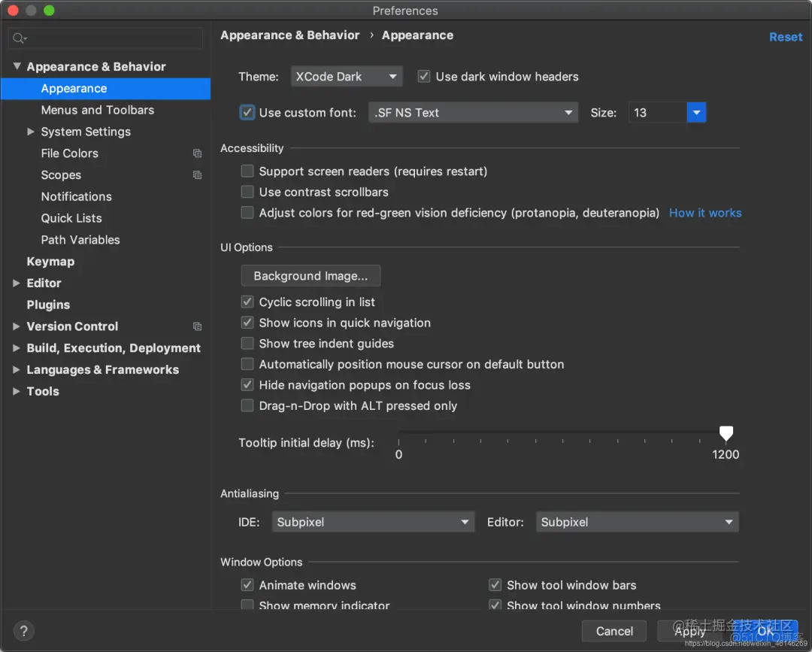This screenshot has width=812, height=652.
Task: Open the font Size dropdown arrow
Action: pos(696,112)
